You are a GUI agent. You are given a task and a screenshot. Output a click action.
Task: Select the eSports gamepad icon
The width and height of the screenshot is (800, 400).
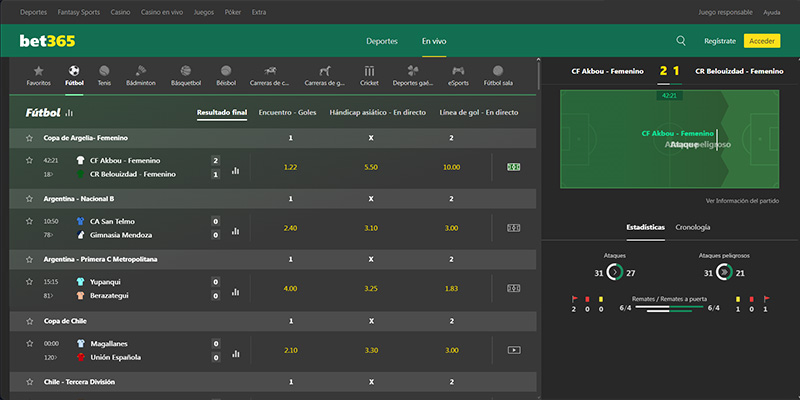click(458, 71)
